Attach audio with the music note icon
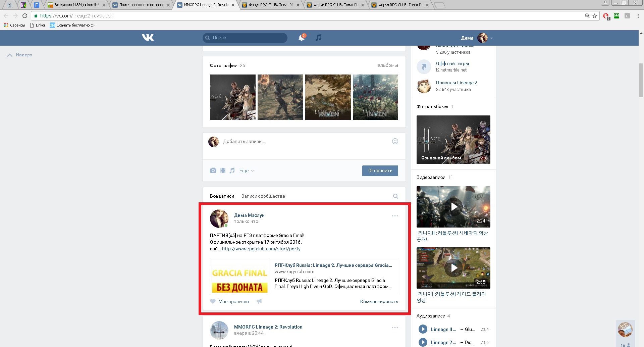The height and width of the screenshot is (347, 644). point(232,170)
